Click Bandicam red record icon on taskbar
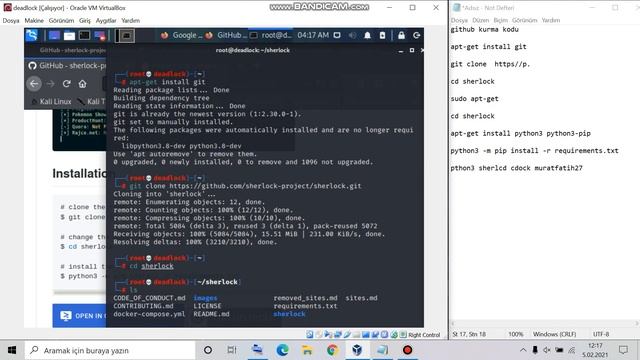Screen dimensions: 640x360 point(407,350)
